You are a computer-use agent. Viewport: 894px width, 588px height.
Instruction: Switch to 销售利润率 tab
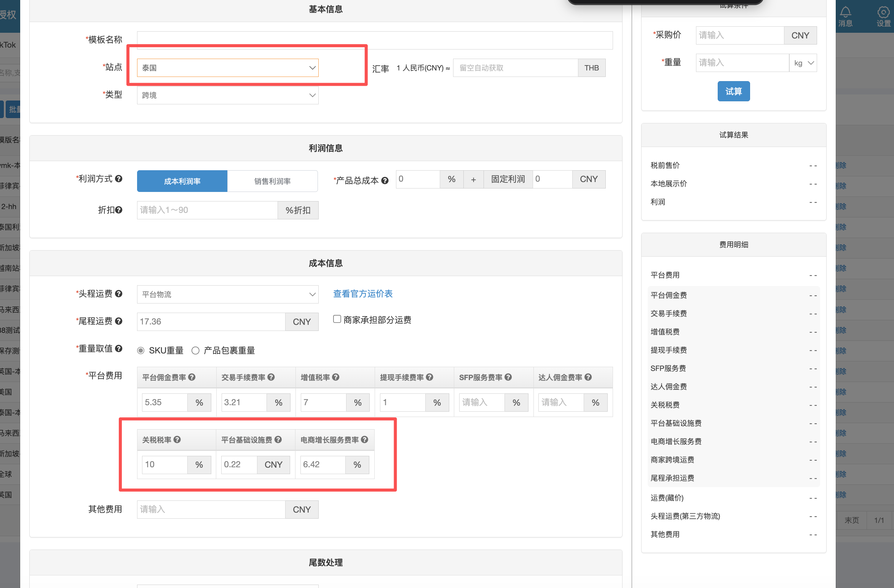click(x=272, y=181)
